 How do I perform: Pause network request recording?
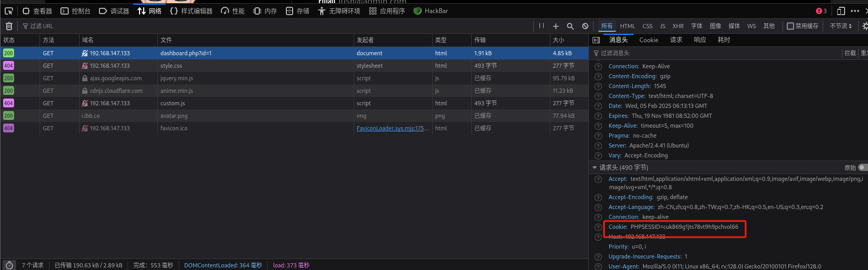click(542, 26)
